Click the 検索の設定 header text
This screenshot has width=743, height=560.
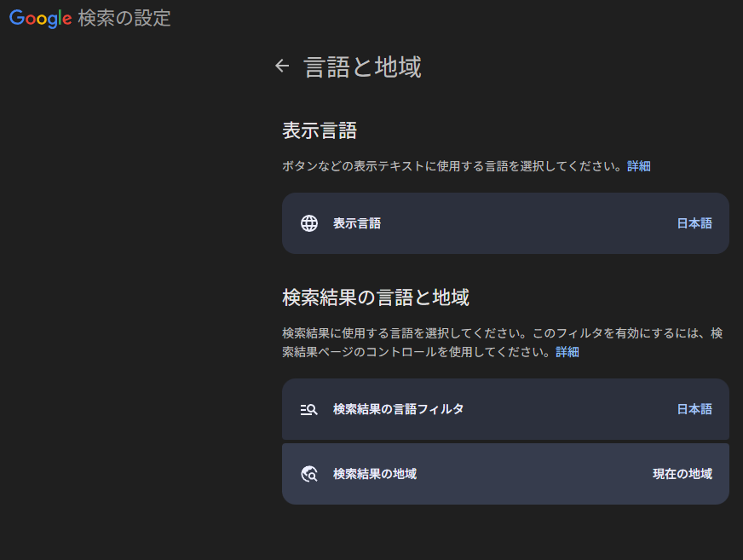(x=124, y=18)
